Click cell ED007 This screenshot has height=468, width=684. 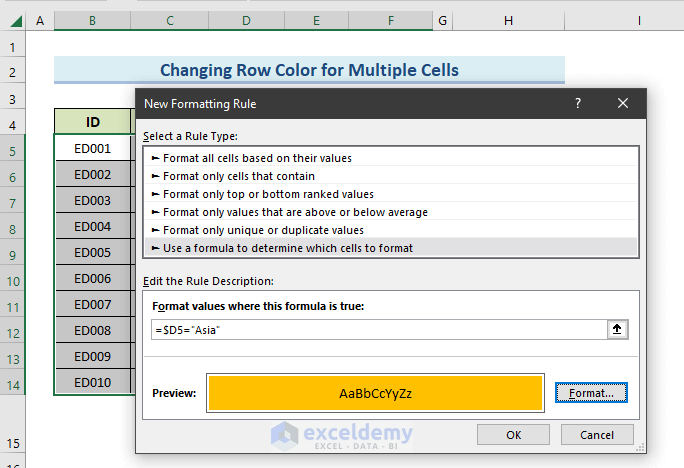(92, 304)
